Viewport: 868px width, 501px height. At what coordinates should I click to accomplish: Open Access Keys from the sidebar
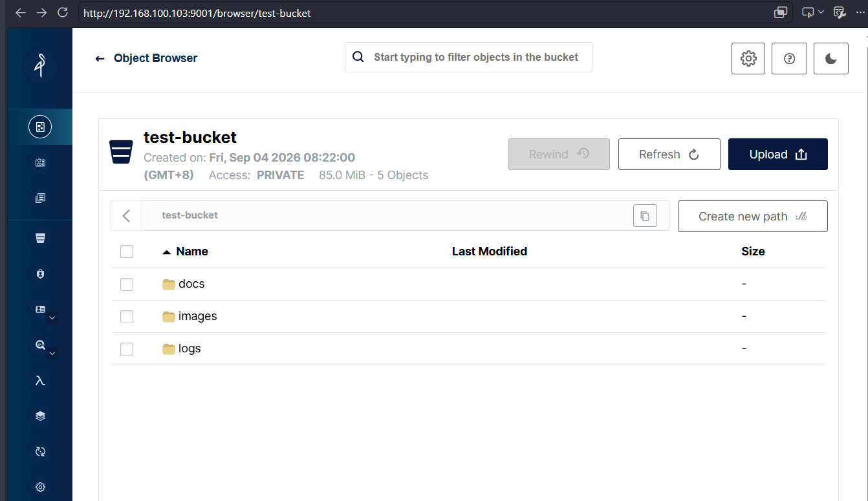tap(40, 163)
